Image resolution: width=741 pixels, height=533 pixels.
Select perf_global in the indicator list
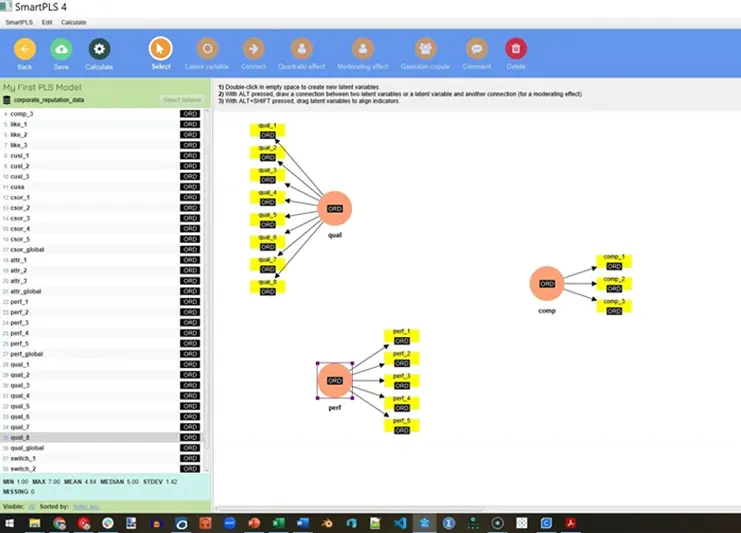(x=101, y=354)
